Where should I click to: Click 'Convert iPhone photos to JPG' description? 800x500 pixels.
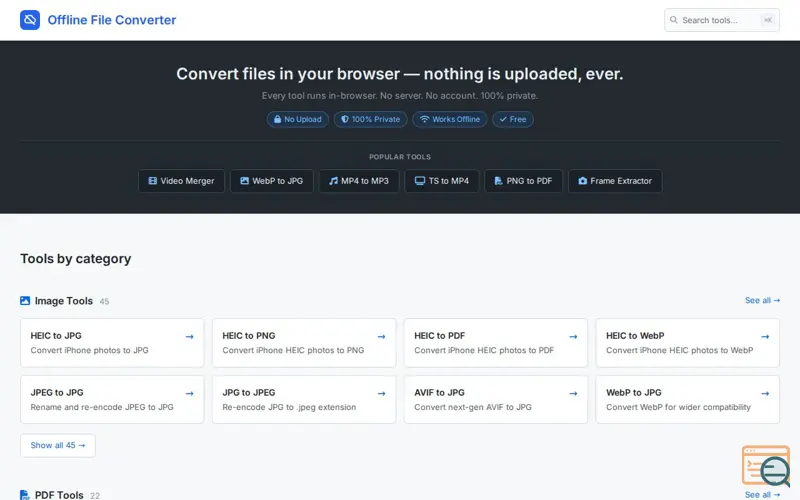coord(89,351)
